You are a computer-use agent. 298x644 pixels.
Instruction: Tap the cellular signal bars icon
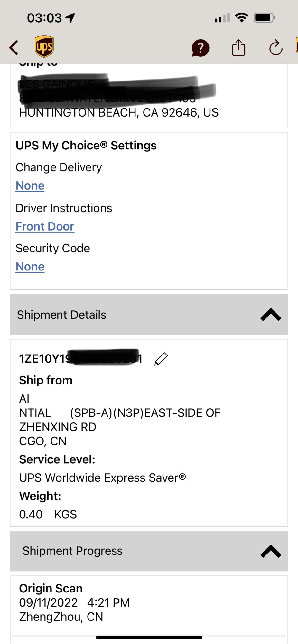pos(222,18)
